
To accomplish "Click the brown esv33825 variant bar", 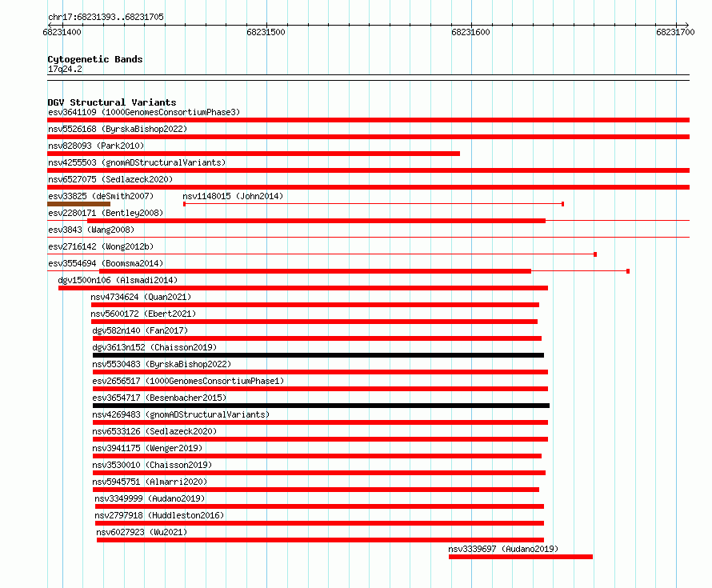I will point(79,204).
